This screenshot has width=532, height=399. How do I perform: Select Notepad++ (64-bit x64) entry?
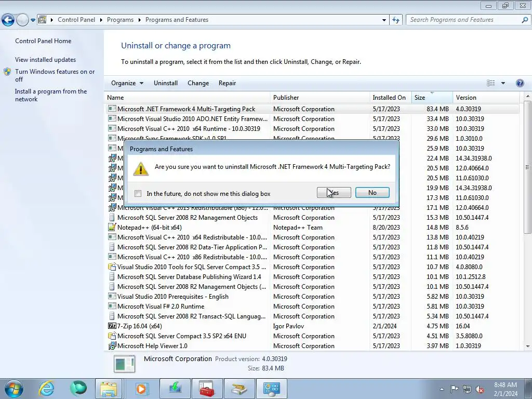312,228
